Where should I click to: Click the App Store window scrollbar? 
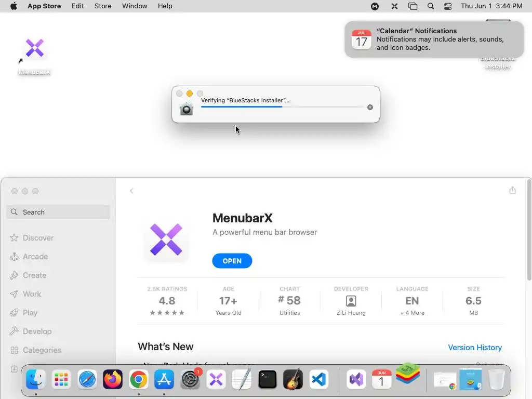[x=529, y=230]
